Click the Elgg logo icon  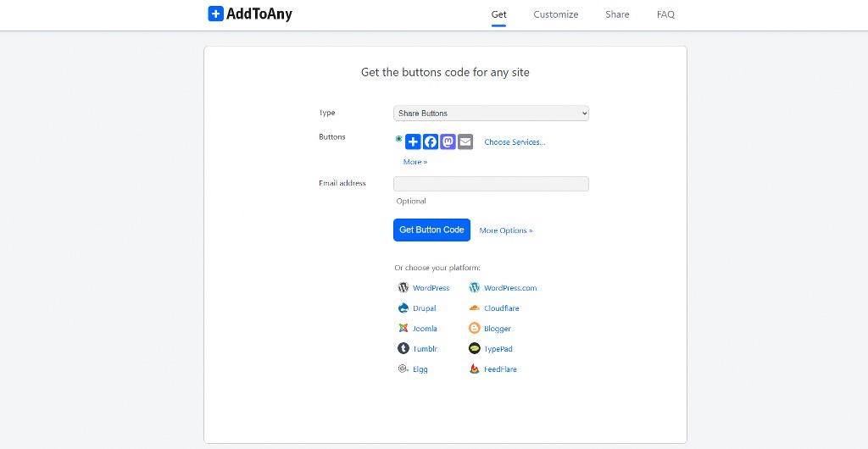(403, 369)
